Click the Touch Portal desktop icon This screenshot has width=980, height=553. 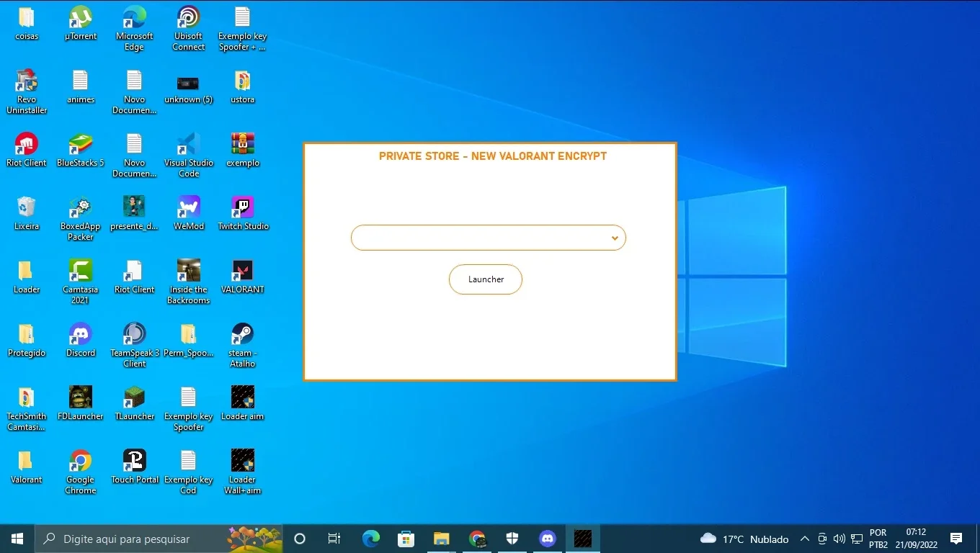[x=135, y=467]
